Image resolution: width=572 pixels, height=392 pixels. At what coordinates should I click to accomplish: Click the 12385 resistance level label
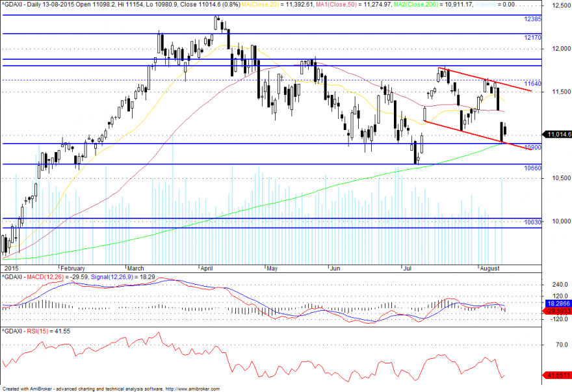click(x=532, y=19)
